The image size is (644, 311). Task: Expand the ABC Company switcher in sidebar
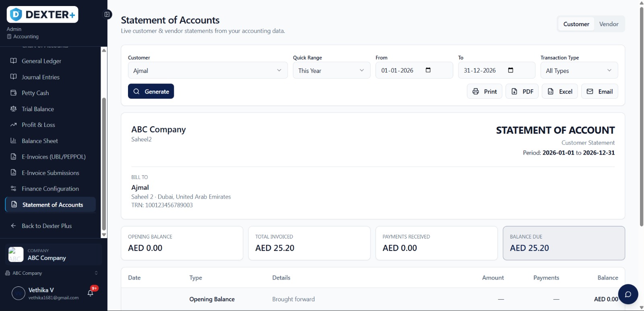[51, 273]
